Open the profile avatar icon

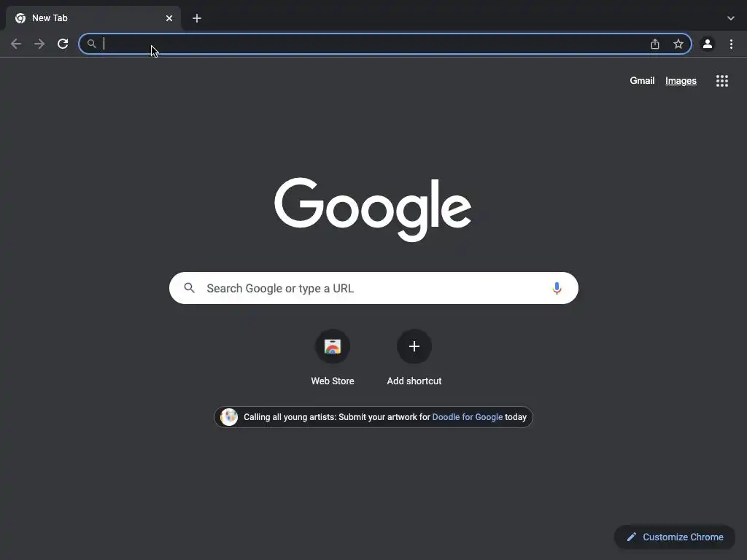(x=708, y=44)
